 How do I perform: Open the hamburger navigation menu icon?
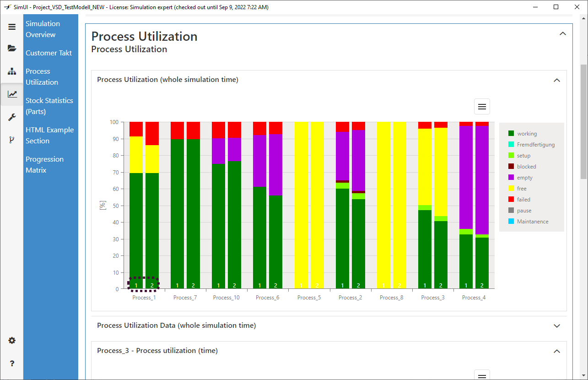pos(12,27)
